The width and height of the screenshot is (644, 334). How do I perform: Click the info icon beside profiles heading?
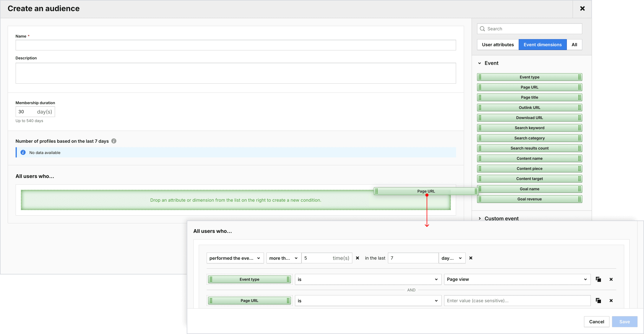[x=114, y=141]
